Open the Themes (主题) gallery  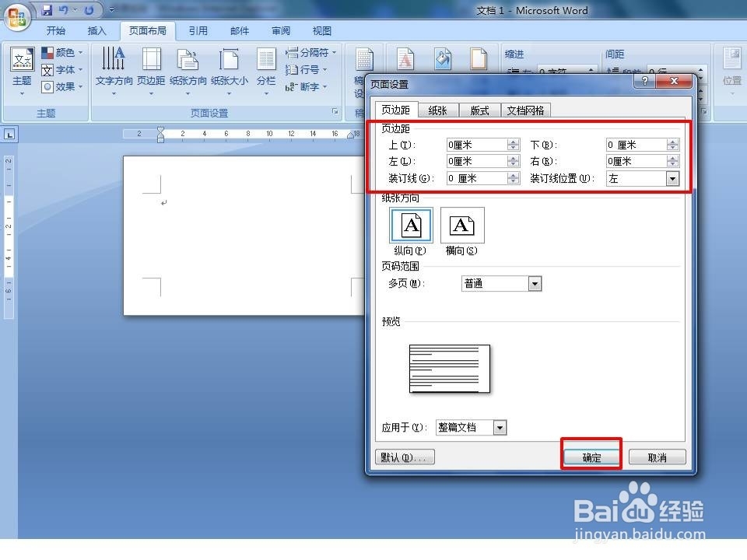tap(22, 68)
